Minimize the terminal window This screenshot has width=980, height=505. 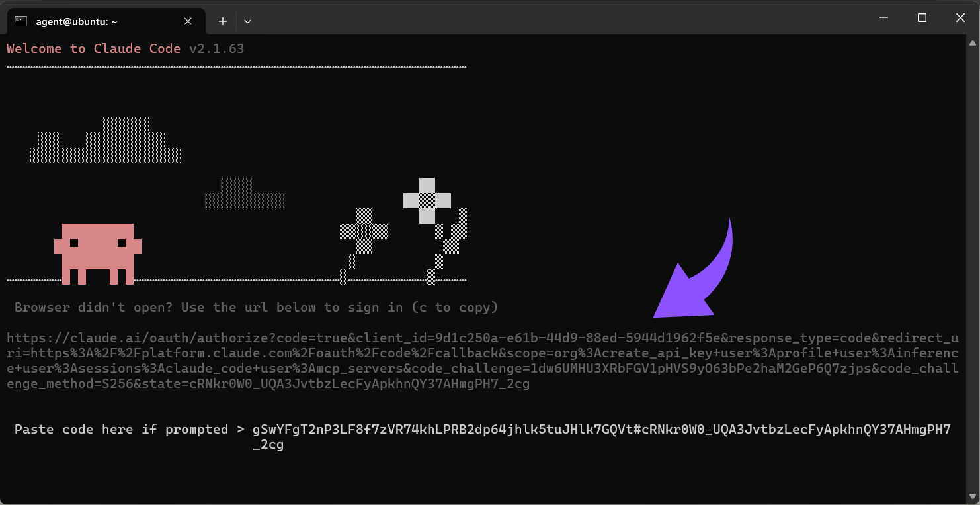pyautogui.click(x=883, y=18)
